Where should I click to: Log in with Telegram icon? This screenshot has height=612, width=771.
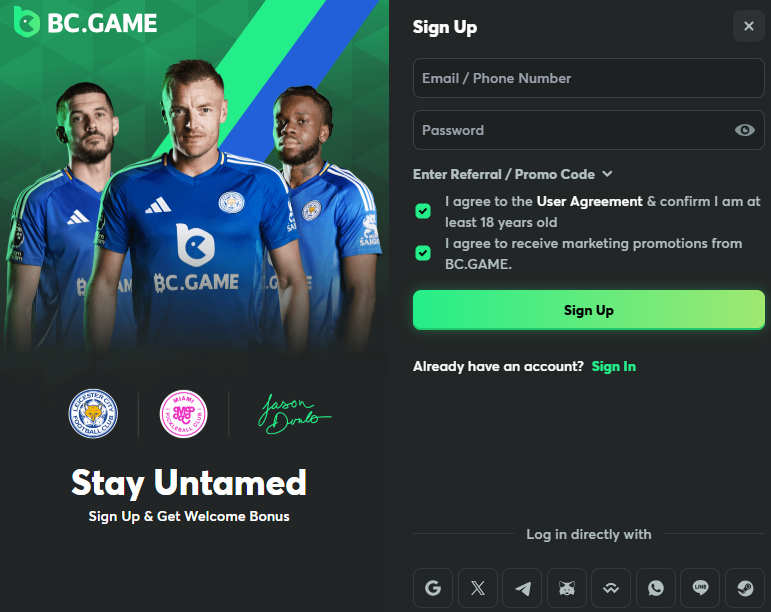click(x=522, y=588)
